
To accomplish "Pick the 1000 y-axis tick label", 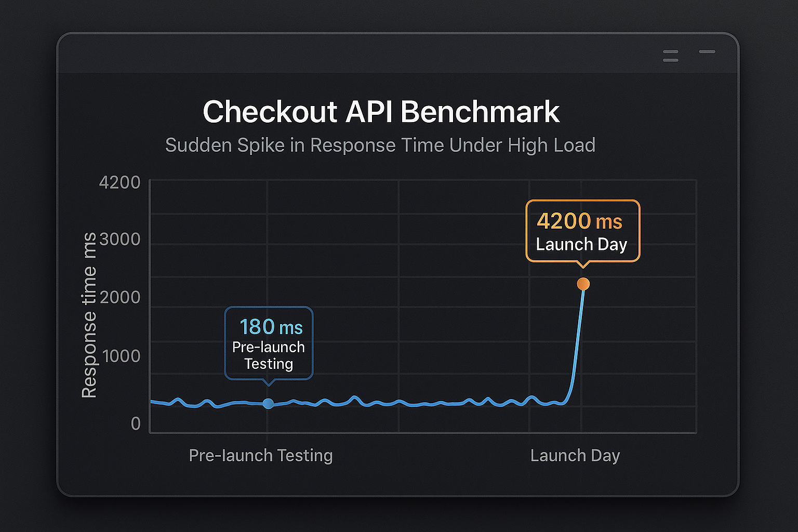I will click(121, 356).
